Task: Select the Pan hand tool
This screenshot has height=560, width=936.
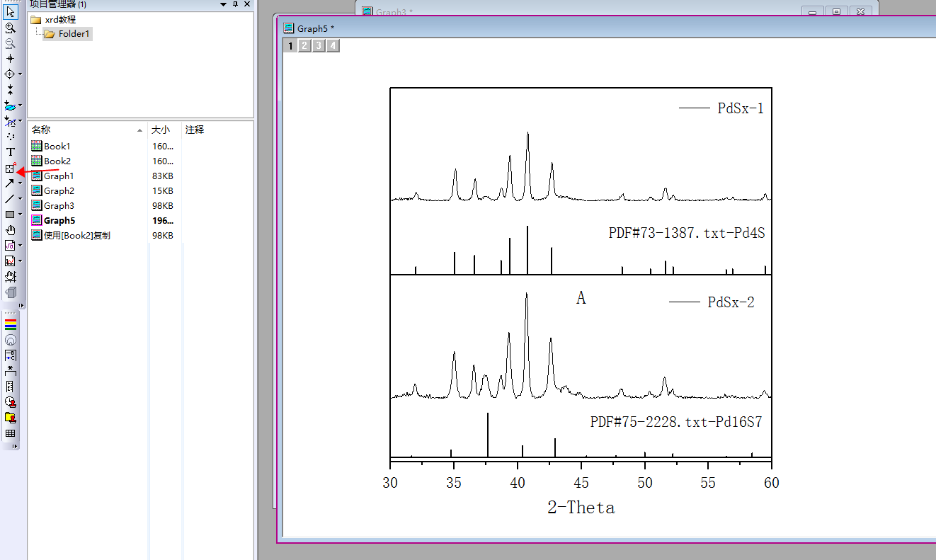Action: tap(10, 230)
